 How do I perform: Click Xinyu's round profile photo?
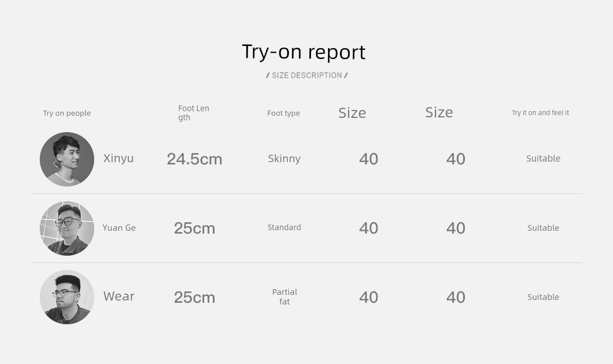(67, 159)
